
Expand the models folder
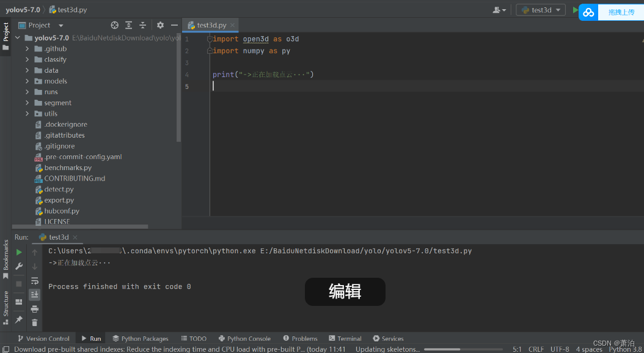tap(26, 81)
